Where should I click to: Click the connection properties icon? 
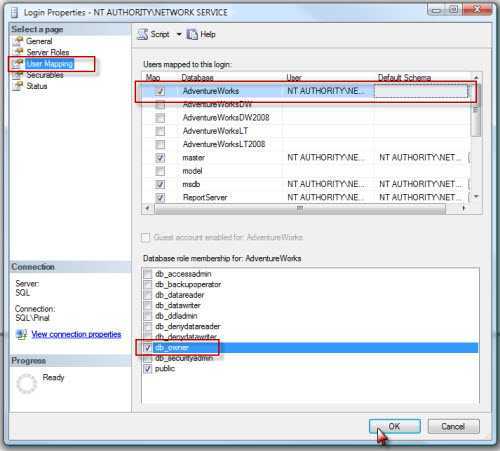(22, 334)
